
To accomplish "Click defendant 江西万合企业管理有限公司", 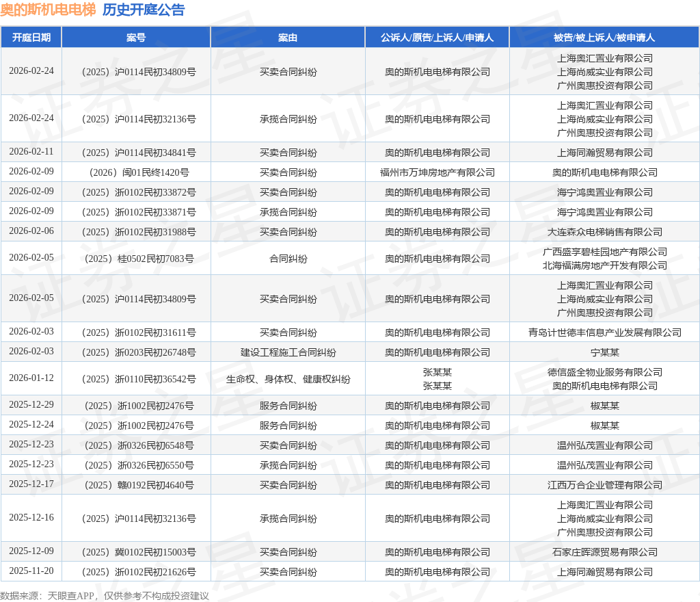I will (x=604, y=485).
